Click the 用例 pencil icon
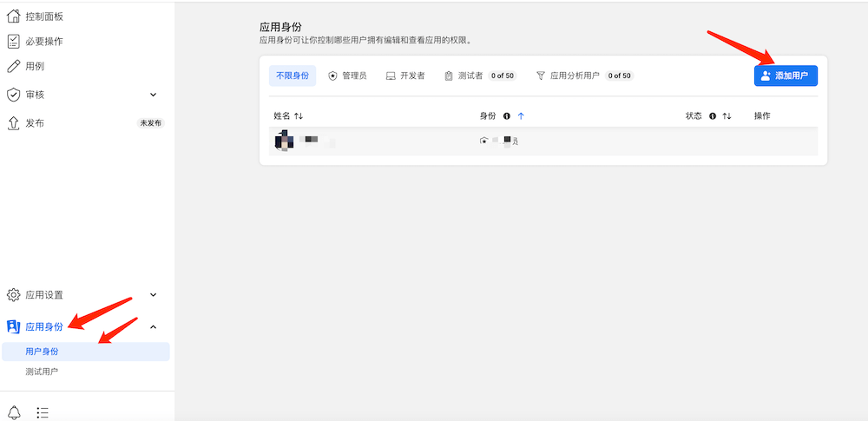 13,66
